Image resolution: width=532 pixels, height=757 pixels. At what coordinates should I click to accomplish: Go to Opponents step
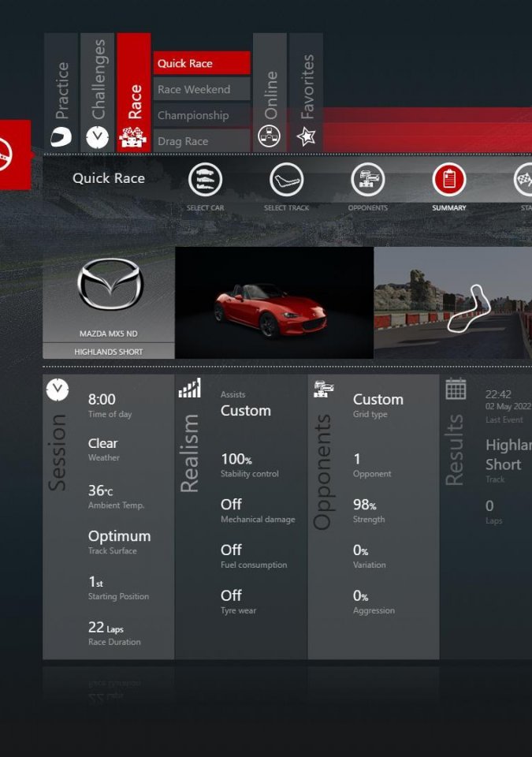coord(368,180)
